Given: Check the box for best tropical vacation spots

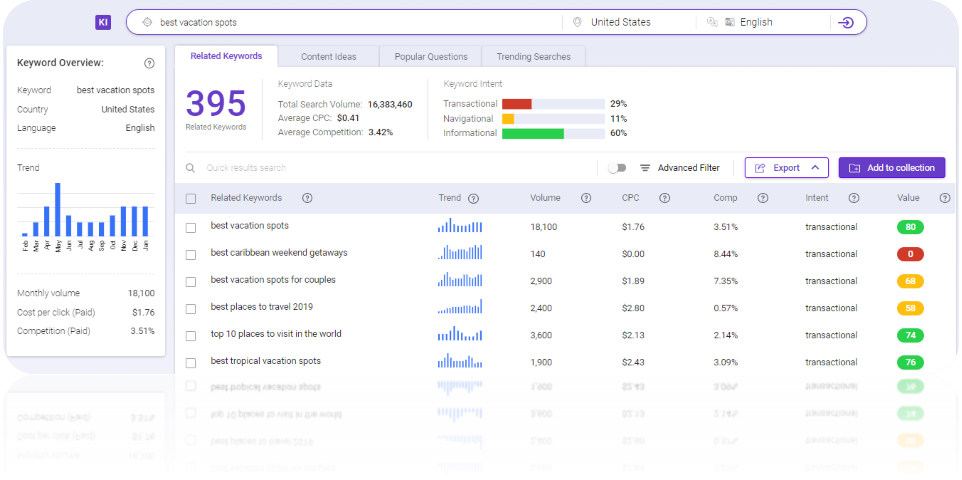Looking at the screenshot, I should 191,363.
